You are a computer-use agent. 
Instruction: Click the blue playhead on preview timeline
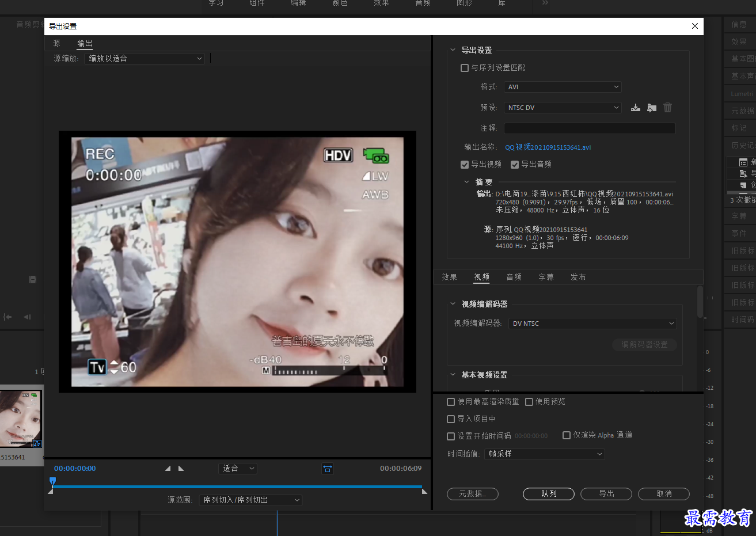coord(52,481)
